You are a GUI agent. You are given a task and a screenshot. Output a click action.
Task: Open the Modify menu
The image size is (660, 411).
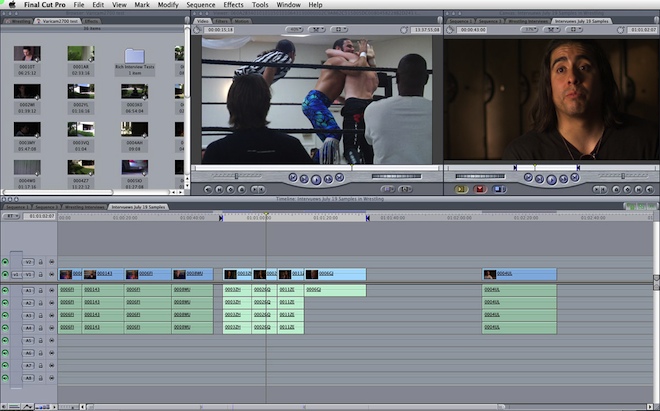[168, 5]
